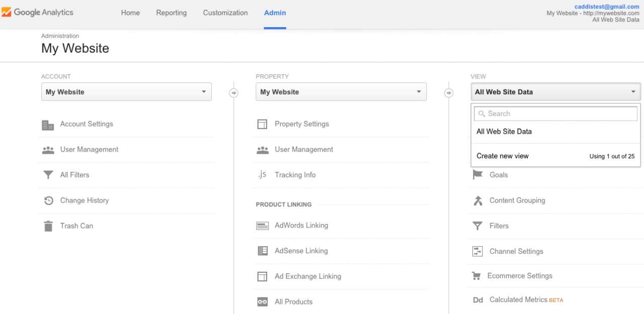The height and width of the screenshot is (314, 644).
Task: Select the Admin tab
Action: coord(275,13)
